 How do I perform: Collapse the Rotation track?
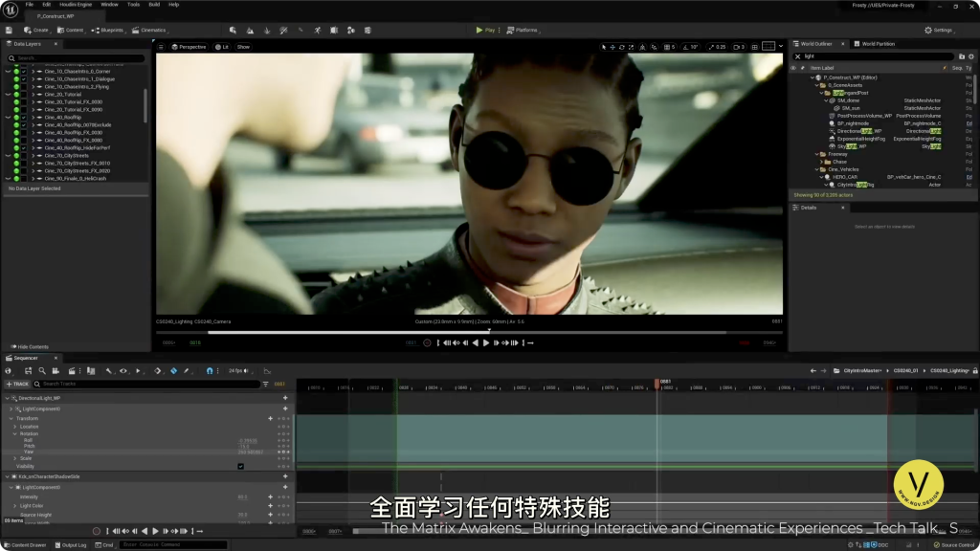(x=15, y=433)
